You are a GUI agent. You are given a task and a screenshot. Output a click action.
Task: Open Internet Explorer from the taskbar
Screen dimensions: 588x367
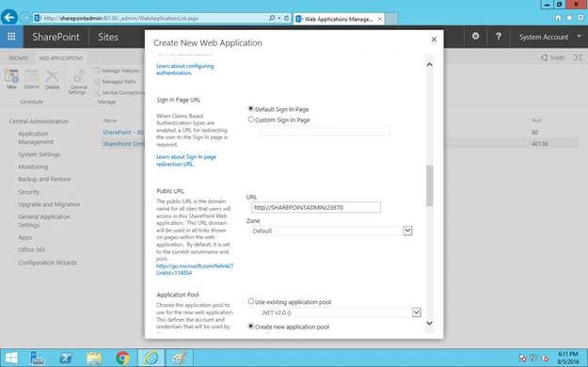pyautogui.click(x=151, y=358)
